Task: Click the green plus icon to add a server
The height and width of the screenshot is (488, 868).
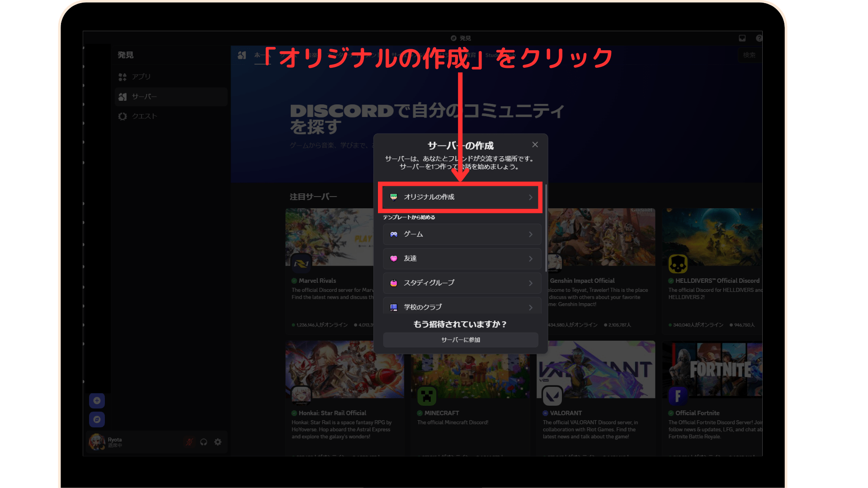Action: [x=97, y=400]
